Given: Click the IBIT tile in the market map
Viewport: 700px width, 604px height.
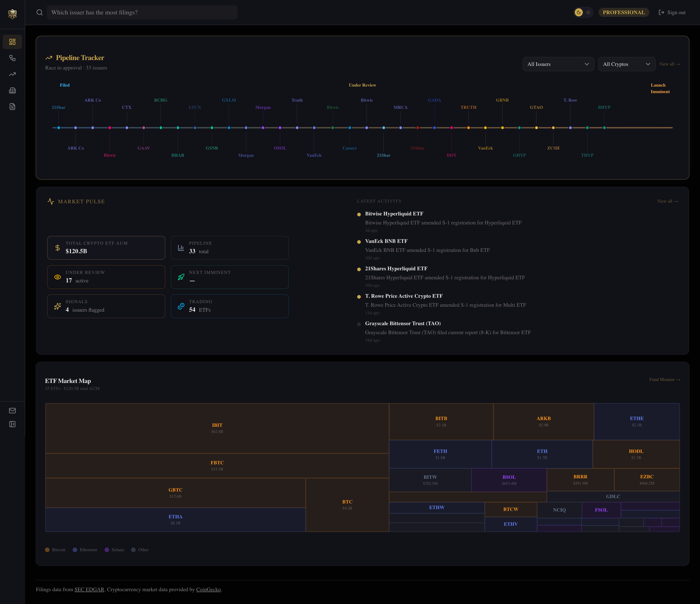Looking at the screenshot, I should tap(217, 428).
